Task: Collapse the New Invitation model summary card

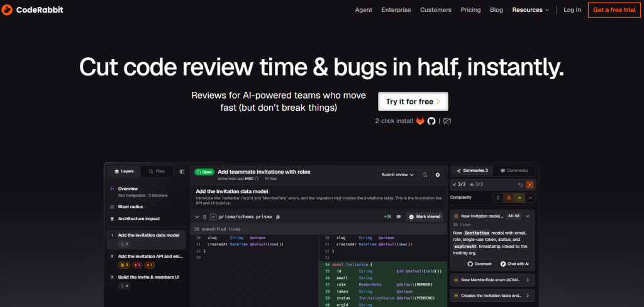Action: [528, 216]
